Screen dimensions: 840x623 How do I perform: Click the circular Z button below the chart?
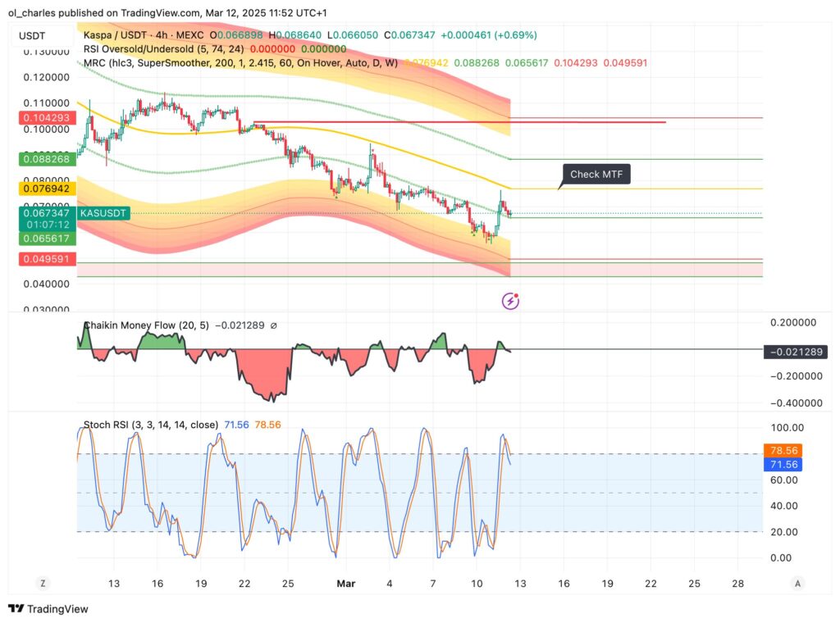43,583
